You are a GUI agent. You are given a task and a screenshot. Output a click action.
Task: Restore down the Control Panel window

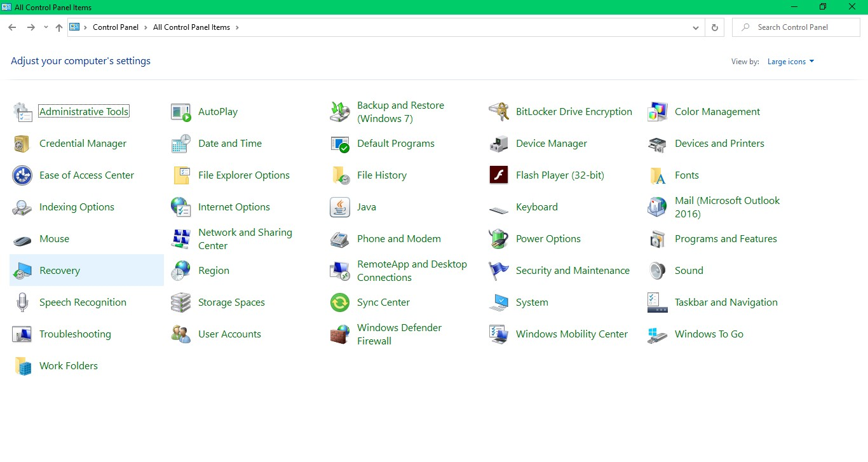click(x=823, y=7)
